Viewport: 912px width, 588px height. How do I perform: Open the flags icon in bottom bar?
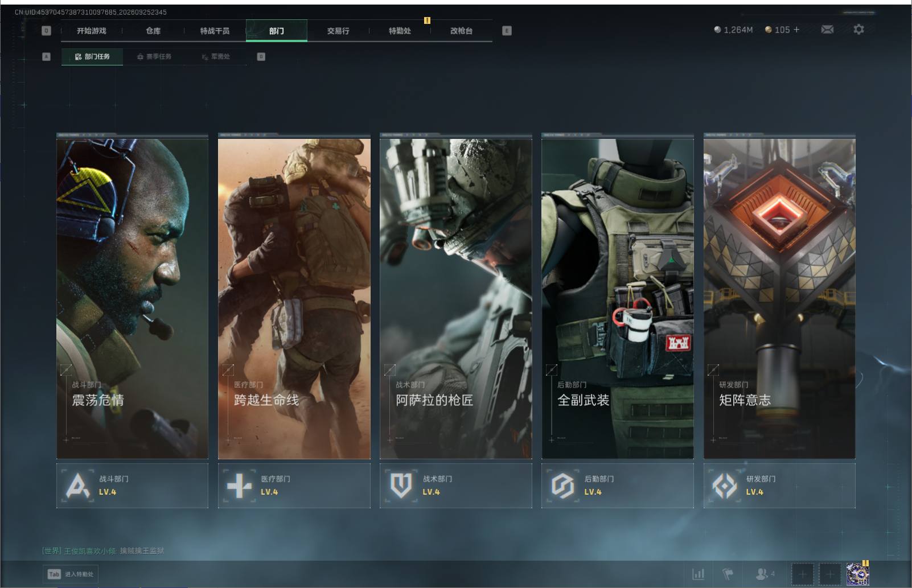(728, 574)
